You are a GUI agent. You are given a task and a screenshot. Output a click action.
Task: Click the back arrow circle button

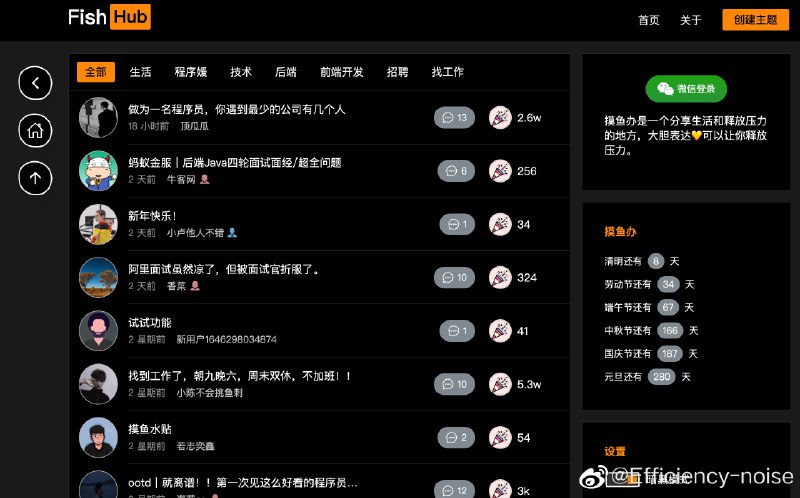[x=35, y=83]
